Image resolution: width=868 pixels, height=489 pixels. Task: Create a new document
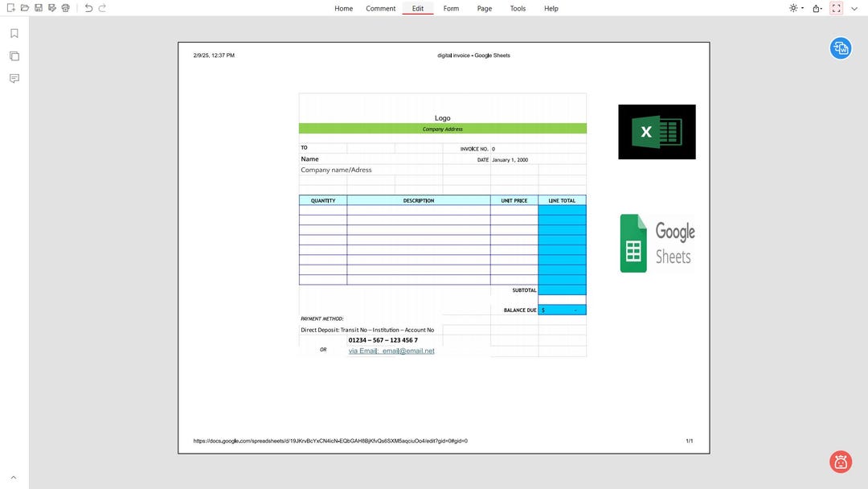[x=10, y=8]
